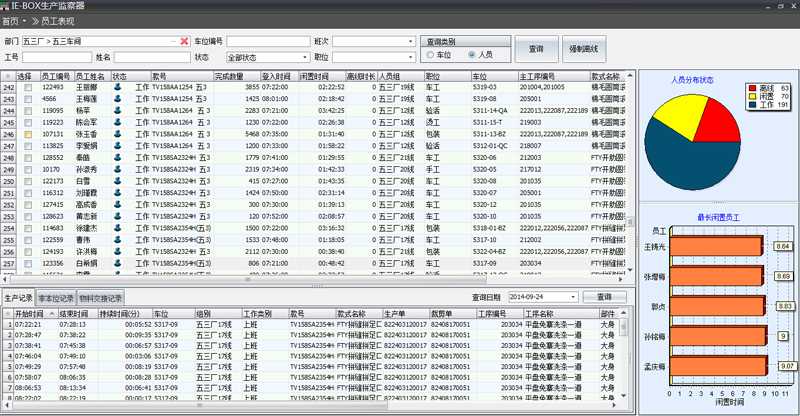Click the status person icon for 王丽娜

pos(117,88)
